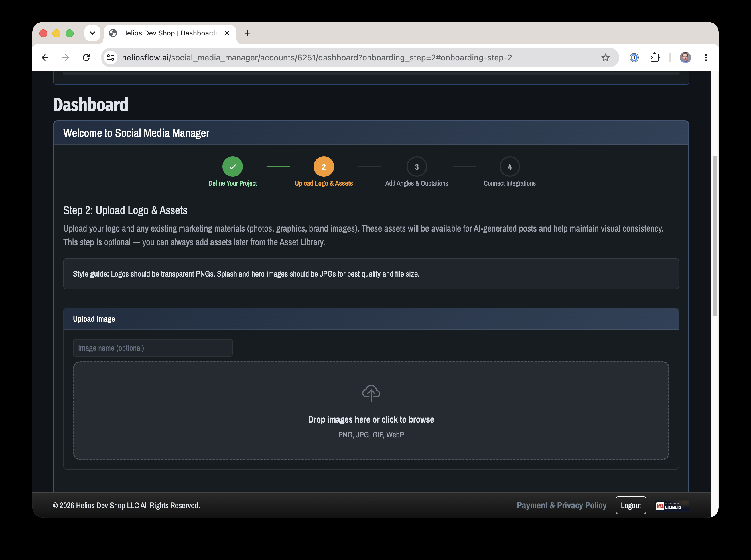This screenshot has width=751, height=560.
Task: Click the address bar URL
Action: 317,58
